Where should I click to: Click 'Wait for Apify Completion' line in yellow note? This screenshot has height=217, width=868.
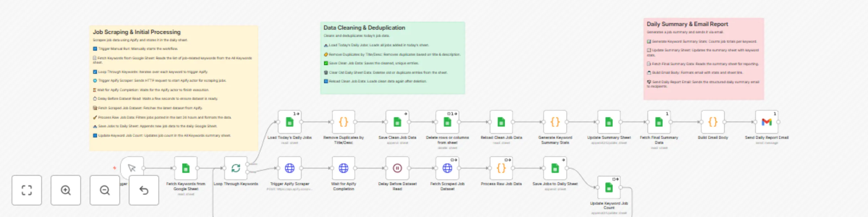tap(151, 90)
